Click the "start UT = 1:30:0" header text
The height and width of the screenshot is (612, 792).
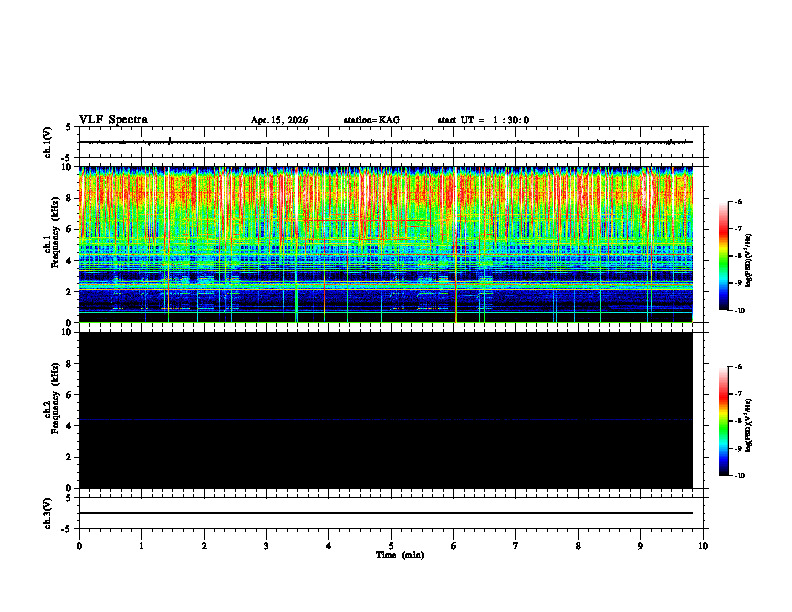tap(483, 120)
